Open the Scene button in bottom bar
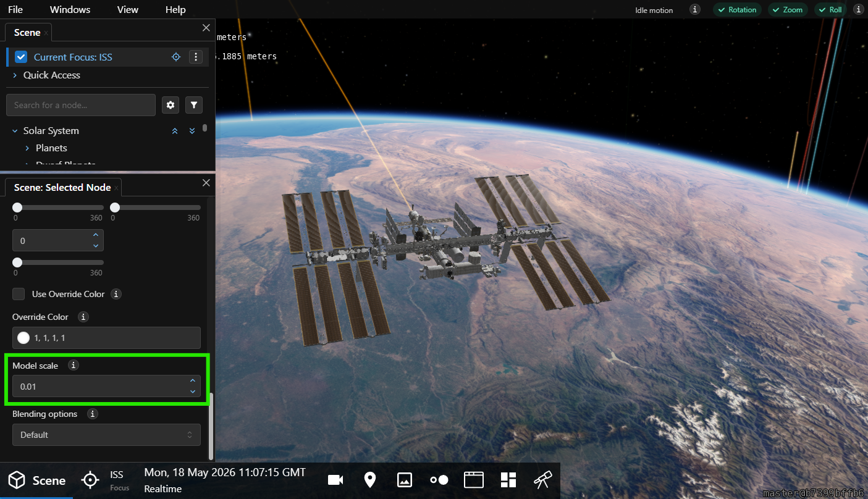This screenshot has height=499, width=868. click(x=36, y=480)
